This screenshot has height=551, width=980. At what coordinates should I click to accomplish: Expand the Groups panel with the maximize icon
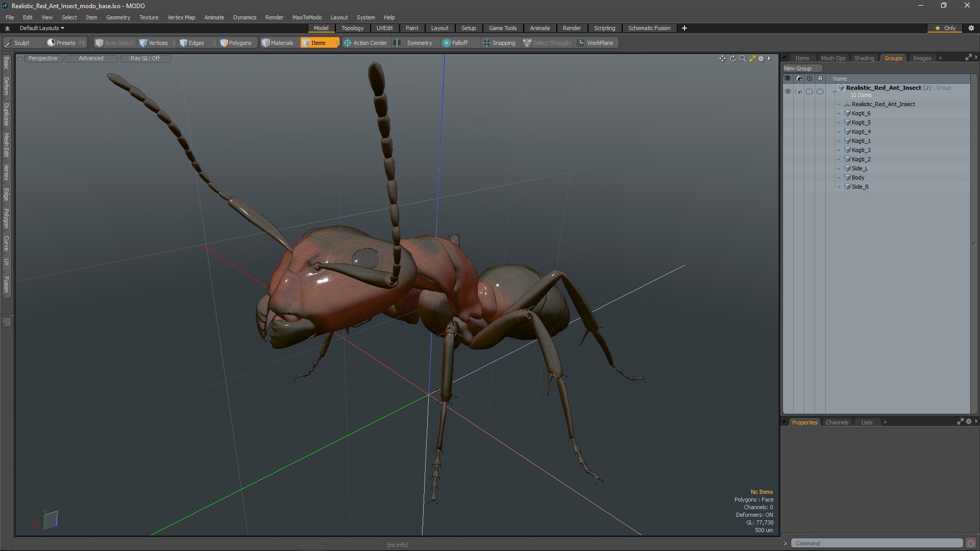click(968, 58)
